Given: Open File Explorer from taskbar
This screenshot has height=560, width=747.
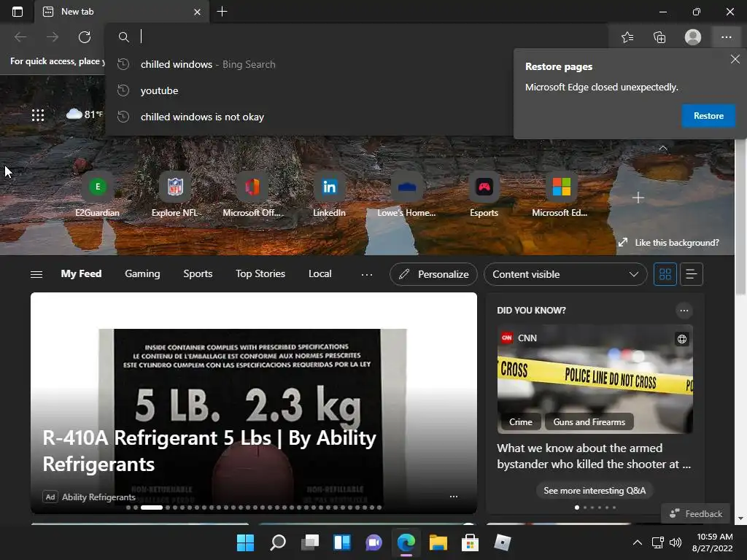Looking at the screenshot, I should point(438,542).
